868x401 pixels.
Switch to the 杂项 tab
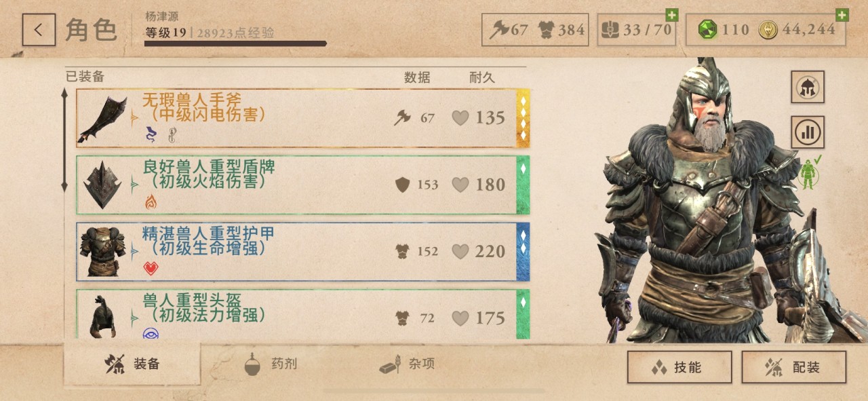click(x=407, y=364)
